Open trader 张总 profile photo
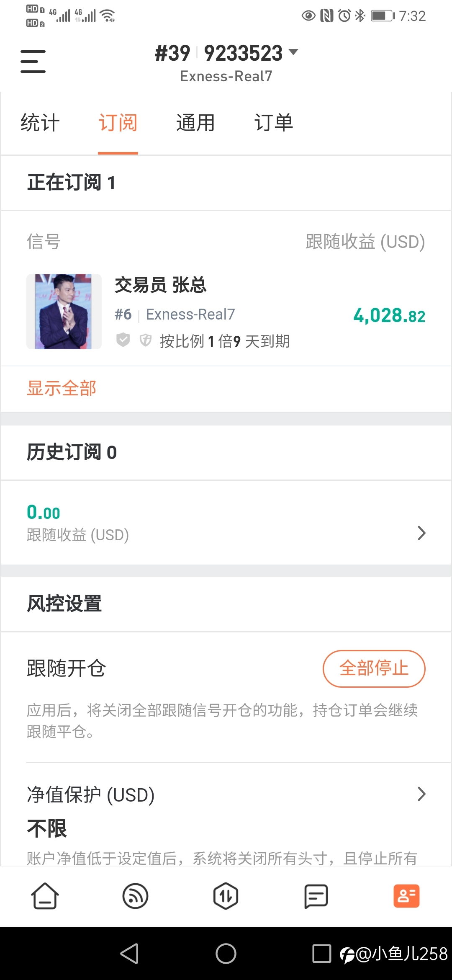The image size is (452, 980). click(x=64, y=312)
